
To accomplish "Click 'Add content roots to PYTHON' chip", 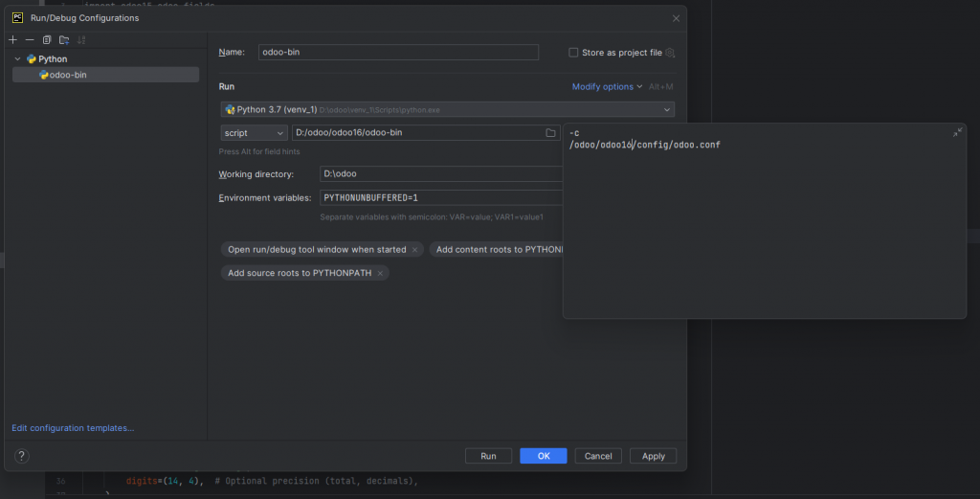I will (x=498, y=249).
